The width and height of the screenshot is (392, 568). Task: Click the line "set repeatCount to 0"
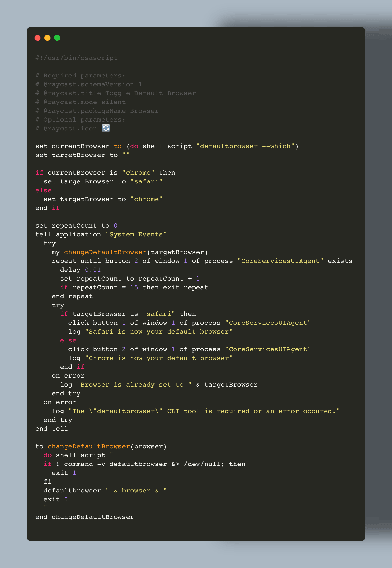(76, 226)
